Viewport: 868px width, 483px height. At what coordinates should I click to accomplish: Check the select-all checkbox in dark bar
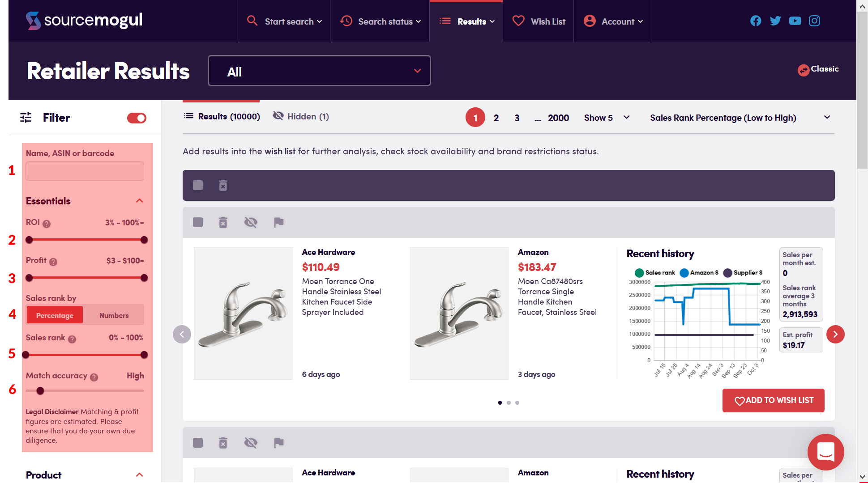(198, 185)
